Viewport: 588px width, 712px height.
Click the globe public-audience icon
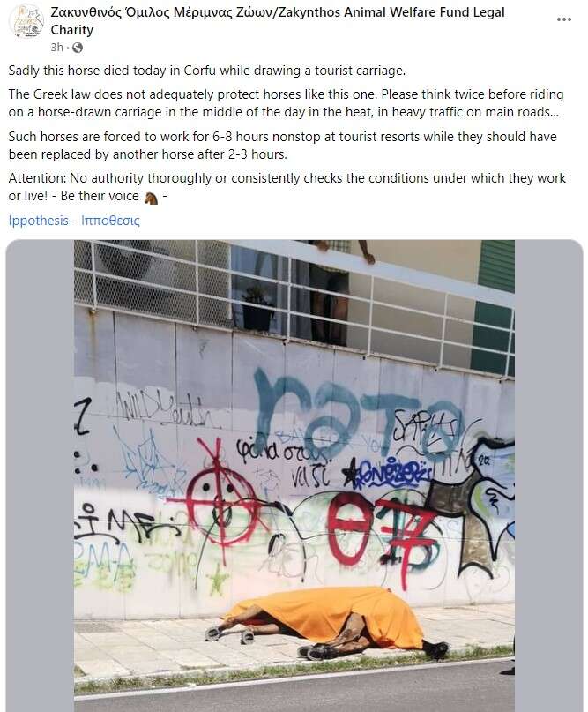click(78, 48)
